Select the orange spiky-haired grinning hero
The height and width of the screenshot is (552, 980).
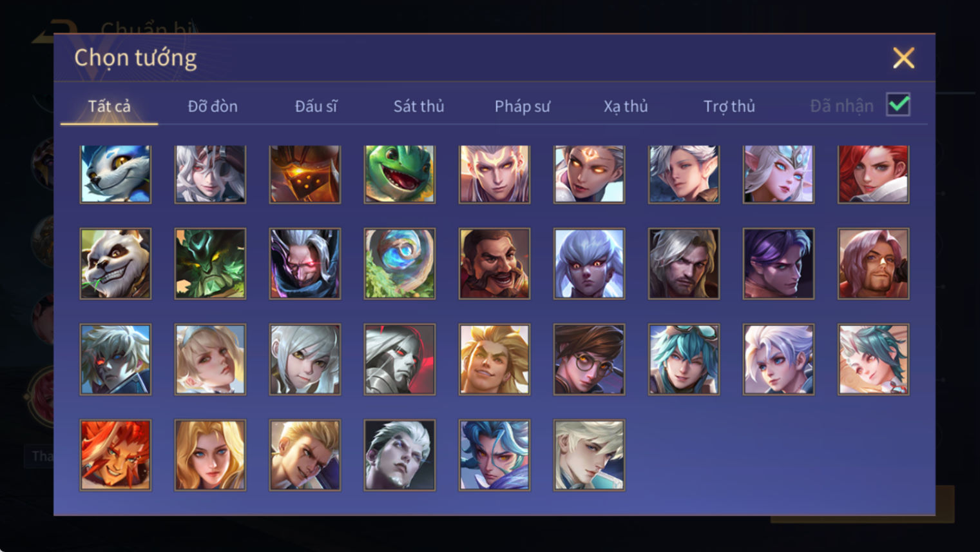point(115,455)
